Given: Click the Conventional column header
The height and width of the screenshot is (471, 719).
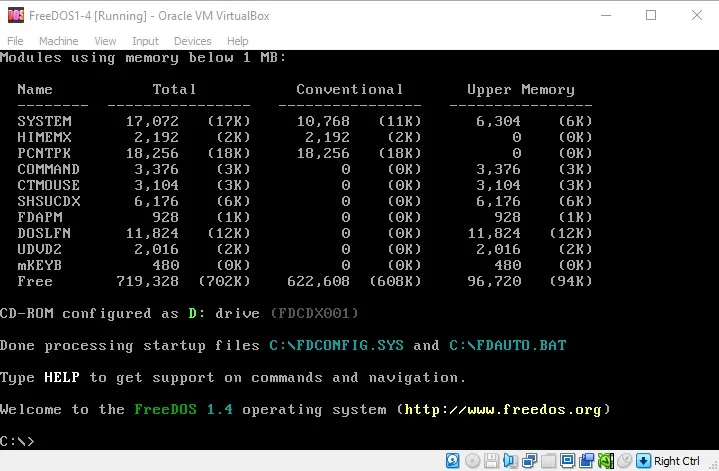Looking at the screenshot, I should (350, 89).
